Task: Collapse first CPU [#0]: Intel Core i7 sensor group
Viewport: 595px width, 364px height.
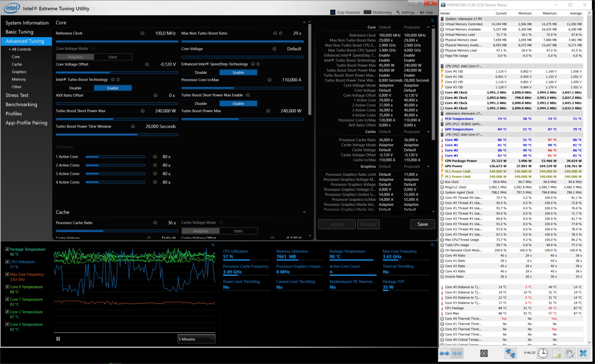Action: [442, 66]
